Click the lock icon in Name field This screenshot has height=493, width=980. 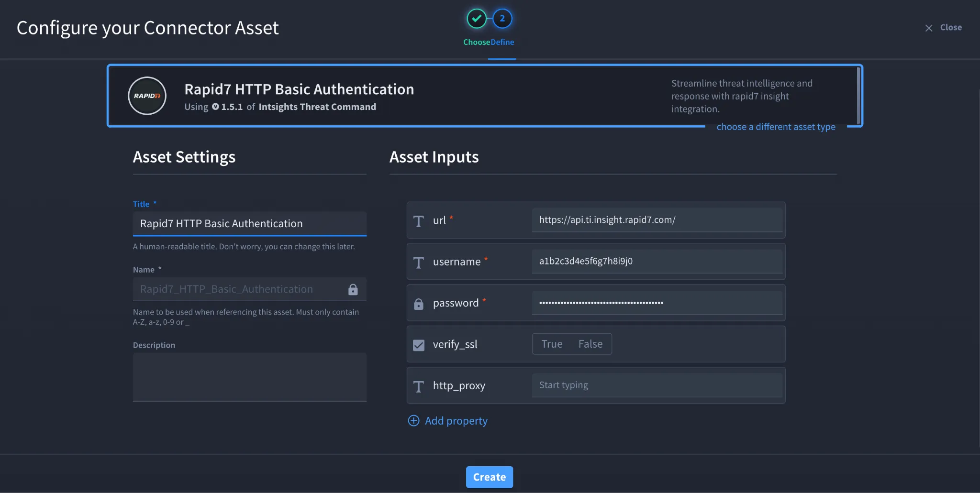pyautogui.click(x=353, y=289)
